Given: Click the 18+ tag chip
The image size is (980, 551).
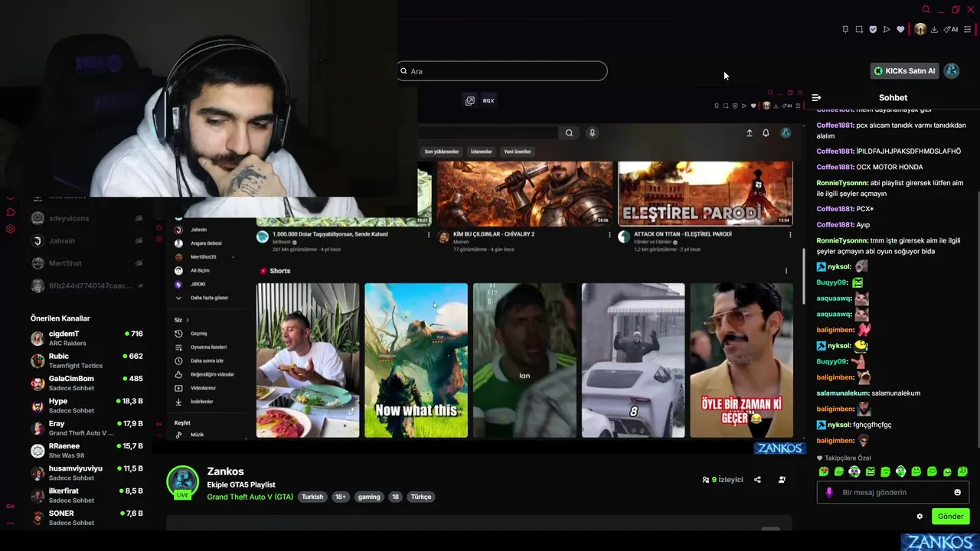Looking at the screenshot, I should pyautogui.click(x=340, y=497).
